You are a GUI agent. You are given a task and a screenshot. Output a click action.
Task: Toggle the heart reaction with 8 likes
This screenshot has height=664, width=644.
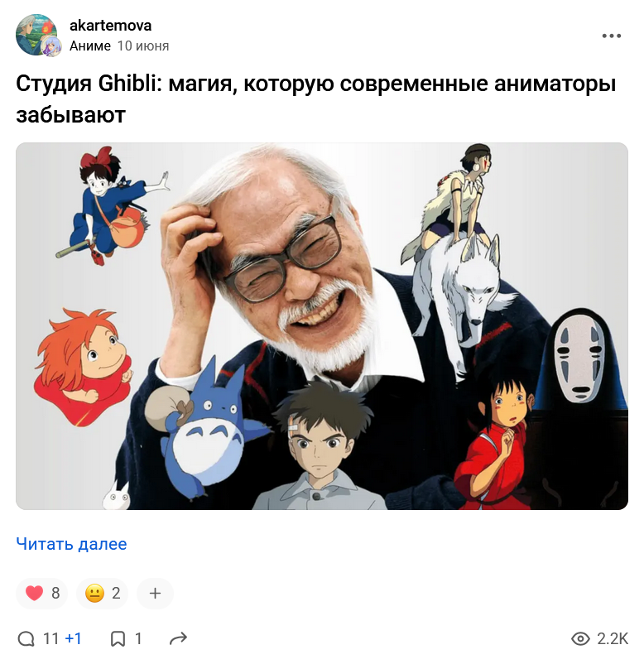42,593
